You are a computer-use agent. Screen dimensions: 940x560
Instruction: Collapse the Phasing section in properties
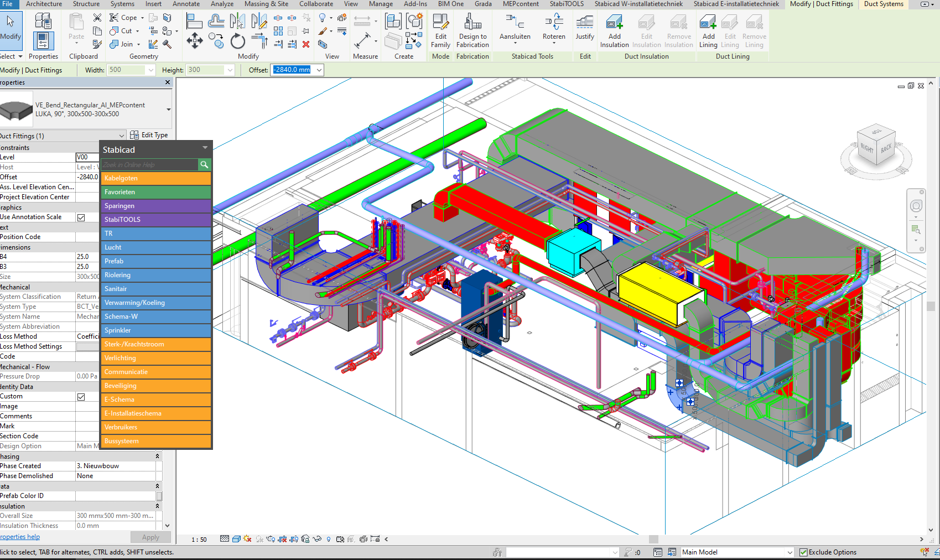(157, 457)
